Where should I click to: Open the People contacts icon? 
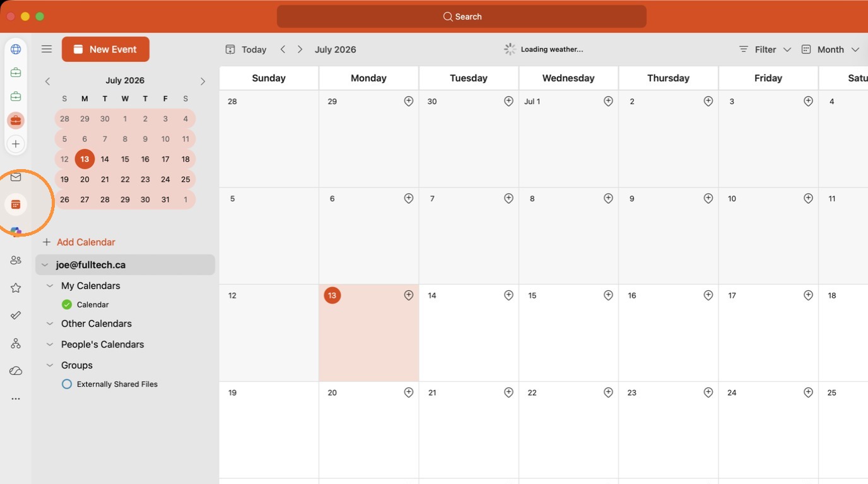pos(16,260)
